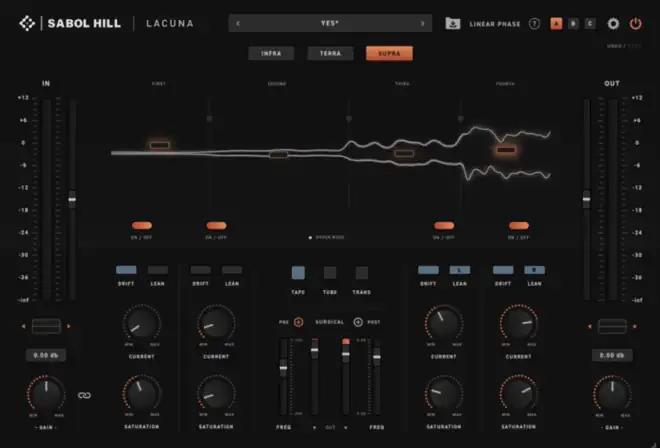The height and width of the screenshot is (448, 660).
Task: Switch to the INFRA tab
Action: pos(271,53)
